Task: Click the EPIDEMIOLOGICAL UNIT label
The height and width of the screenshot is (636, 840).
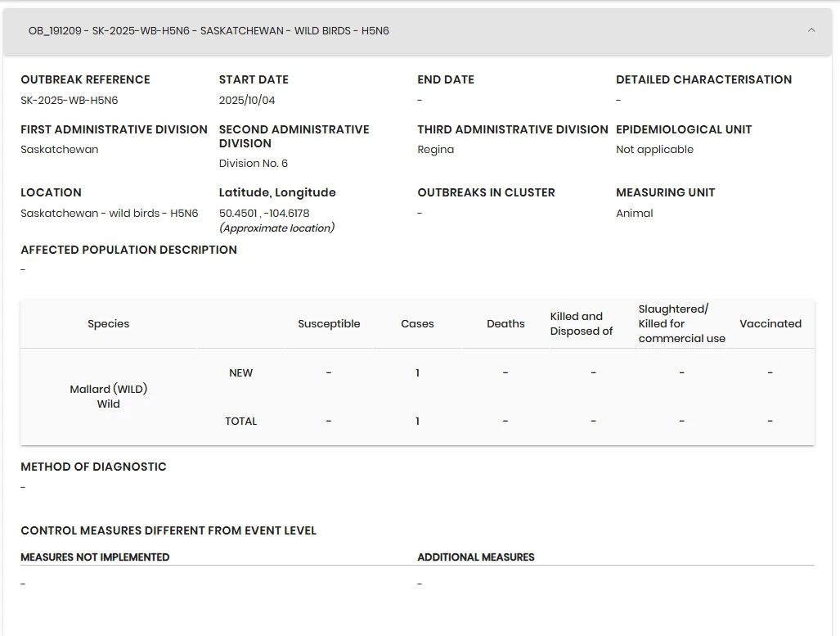Action: click(x=684, y=129)
